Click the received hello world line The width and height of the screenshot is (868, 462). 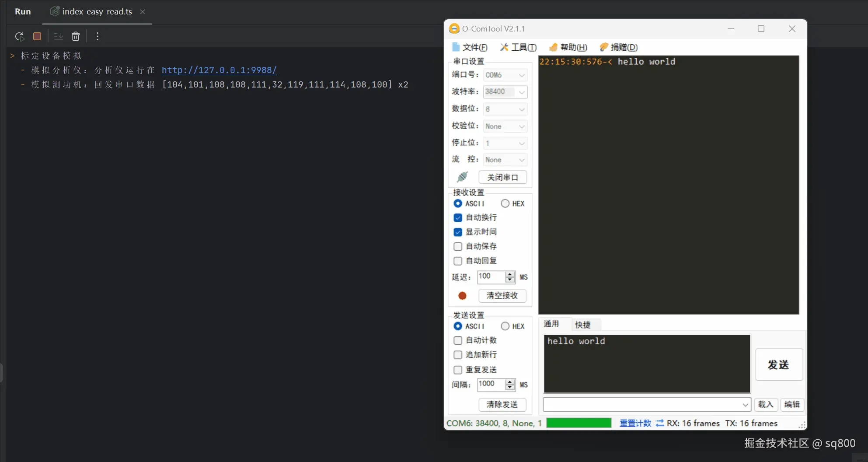tap(607, 62)
